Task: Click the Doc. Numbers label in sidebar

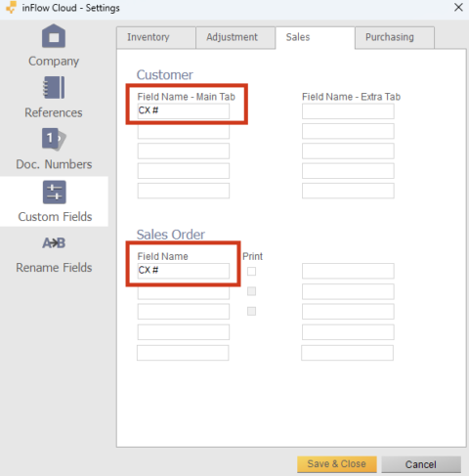Action: coord(54,164)
